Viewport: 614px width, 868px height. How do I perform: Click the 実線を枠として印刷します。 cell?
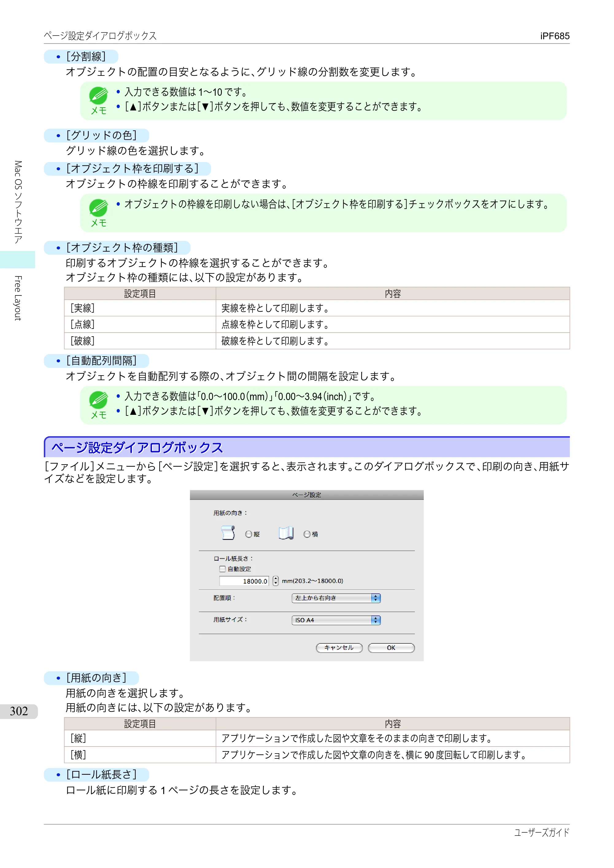tap(393, 308)
